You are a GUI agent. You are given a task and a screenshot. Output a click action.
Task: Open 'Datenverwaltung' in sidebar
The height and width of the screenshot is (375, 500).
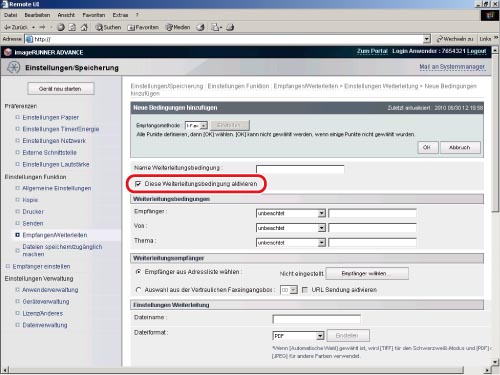[x=45, y=325]
